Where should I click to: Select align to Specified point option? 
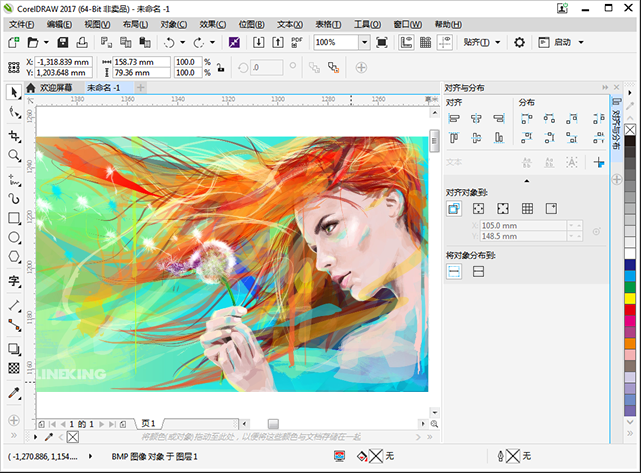point(551,208)
